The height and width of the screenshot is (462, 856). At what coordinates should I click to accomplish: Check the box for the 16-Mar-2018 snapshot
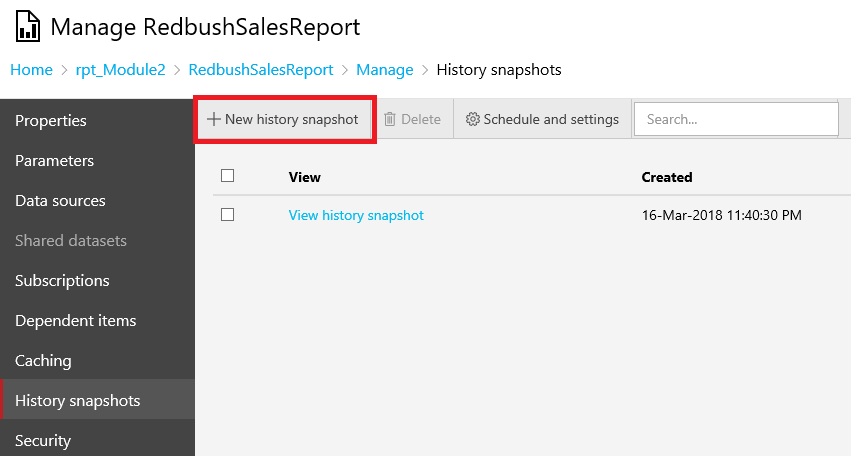coord(227,215)
